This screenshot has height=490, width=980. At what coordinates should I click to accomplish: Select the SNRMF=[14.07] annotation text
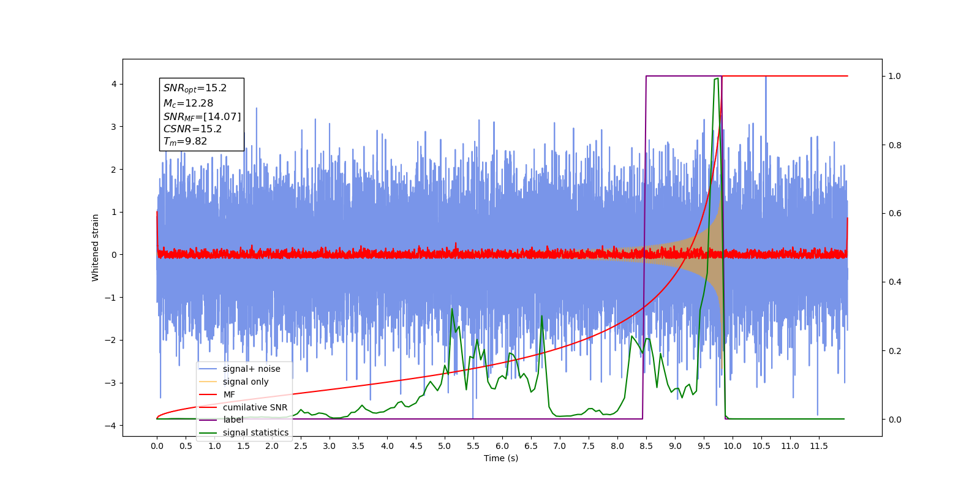coord(202,116)
